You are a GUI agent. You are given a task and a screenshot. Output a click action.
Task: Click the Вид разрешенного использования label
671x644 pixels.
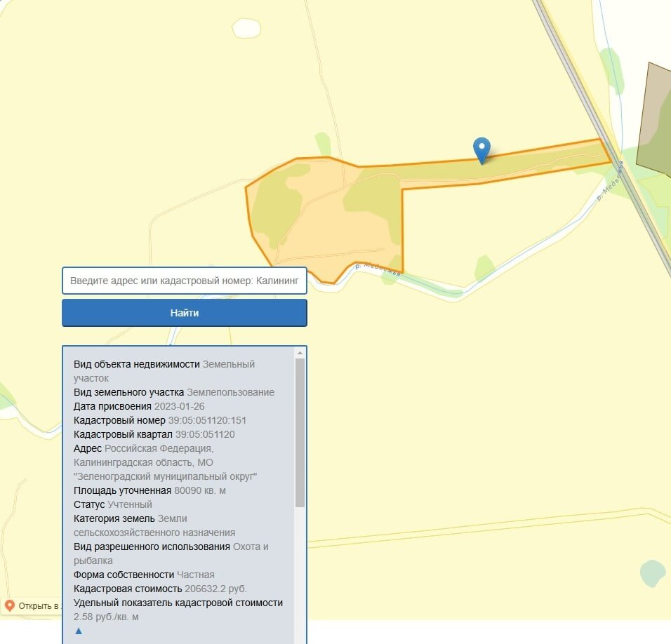(152, 546)
